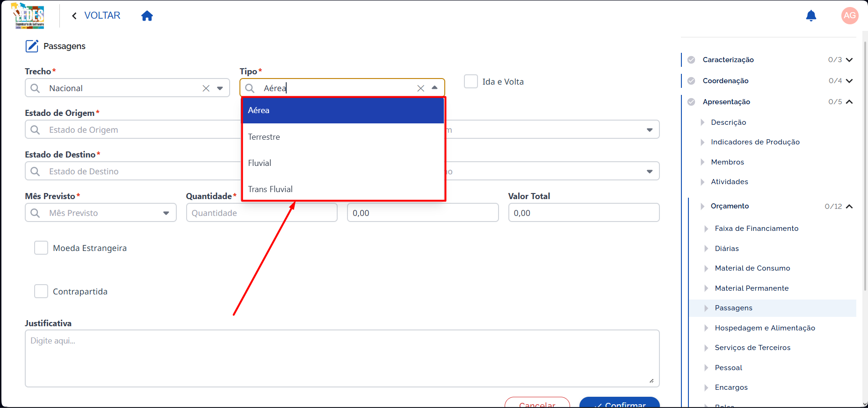
Task: Click Coordenação status check icon
Action: click(x=691, y=81)
